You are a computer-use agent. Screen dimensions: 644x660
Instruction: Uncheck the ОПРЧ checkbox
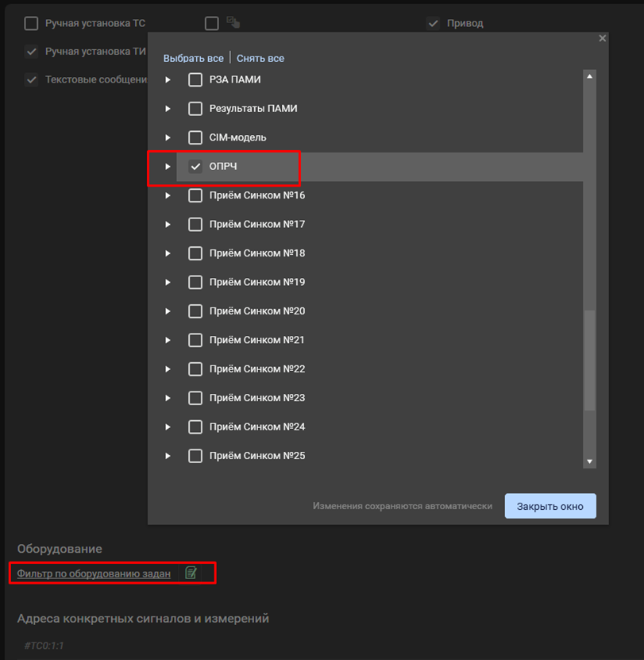(195, 167)
